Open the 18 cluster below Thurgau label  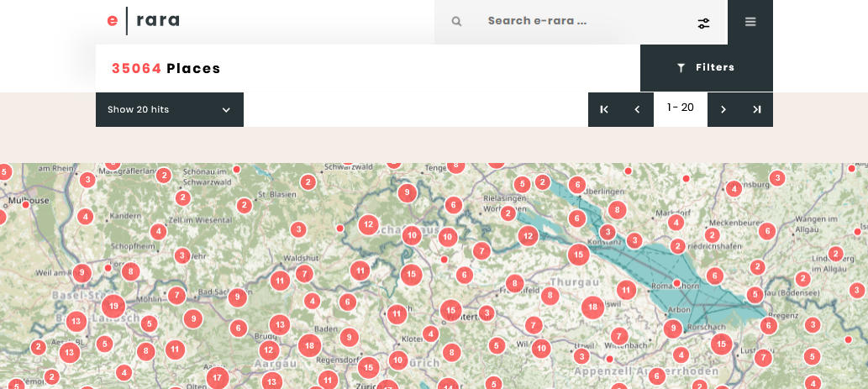click(x=593, y=308)
